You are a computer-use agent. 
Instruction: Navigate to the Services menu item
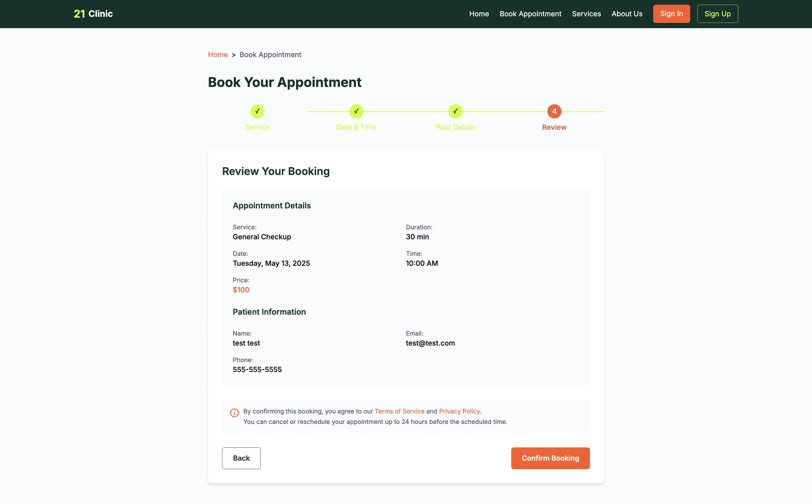(x=586, y=14)
